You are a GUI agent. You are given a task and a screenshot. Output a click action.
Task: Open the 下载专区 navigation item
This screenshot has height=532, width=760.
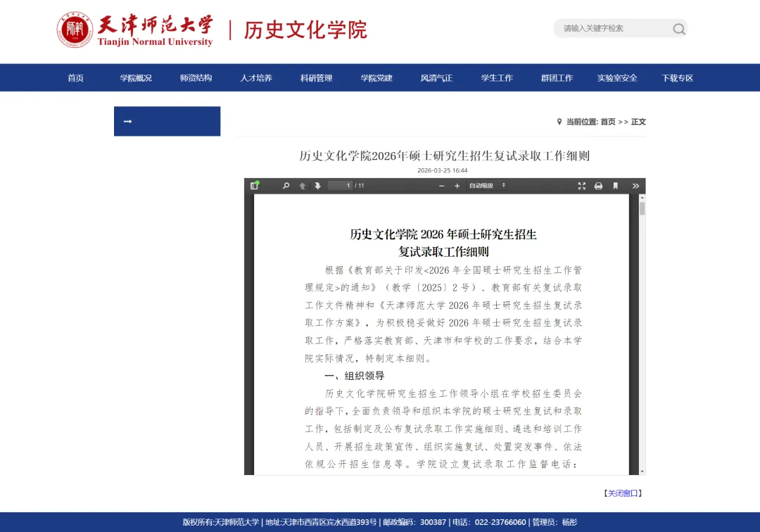pyautogui.click(x=677, y=78)
